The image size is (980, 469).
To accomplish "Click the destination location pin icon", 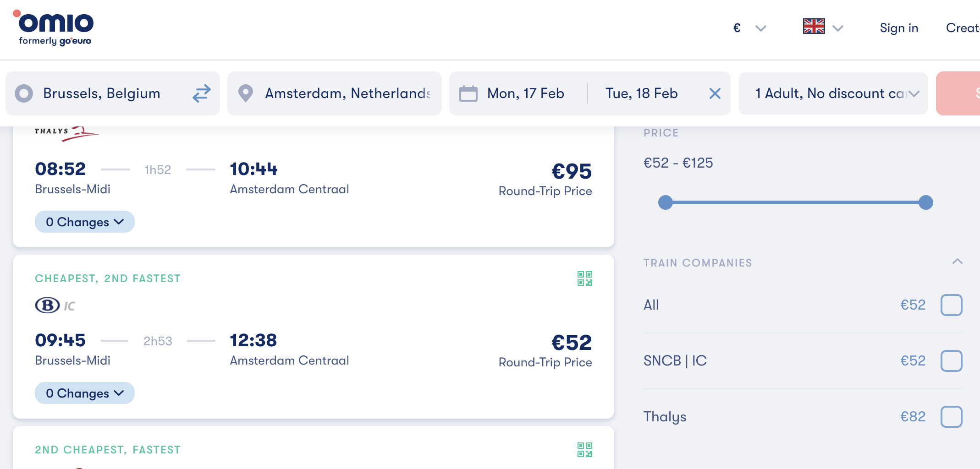I will coord(246,93).
